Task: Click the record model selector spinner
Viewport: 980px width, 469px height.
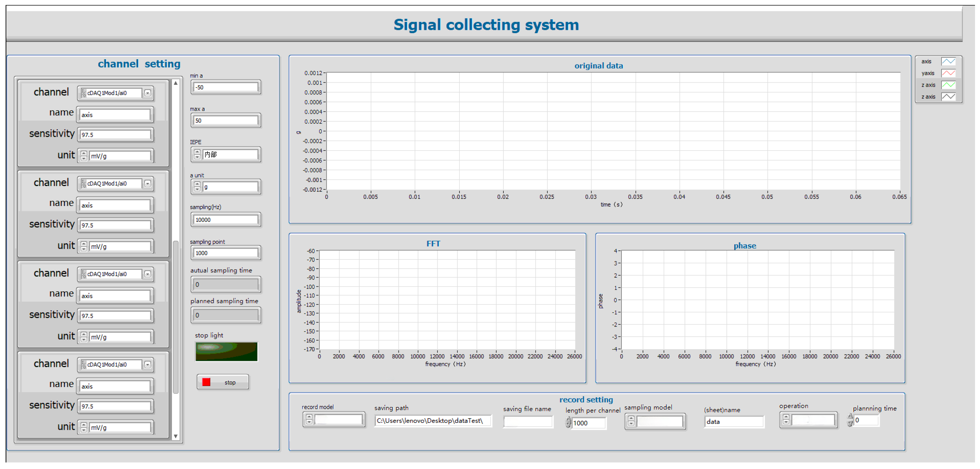Action: coord(309,419)
